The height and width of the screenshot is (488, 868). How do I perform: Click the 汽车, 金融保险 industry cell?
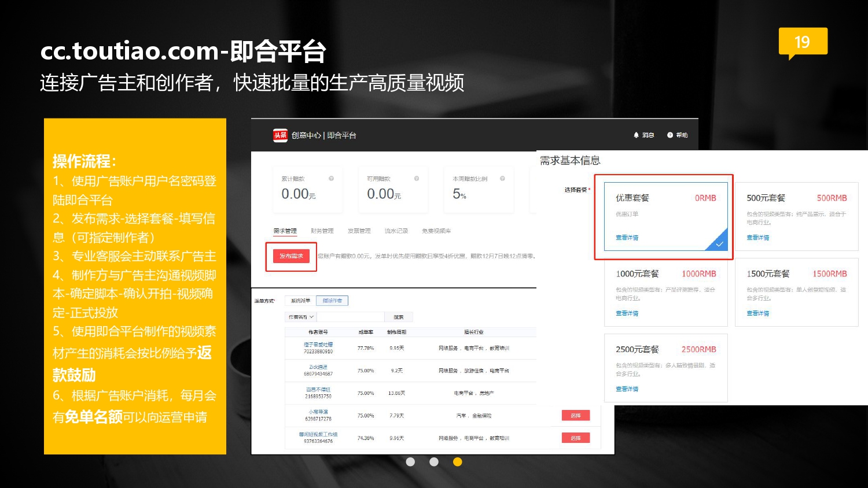pos(474,416)
